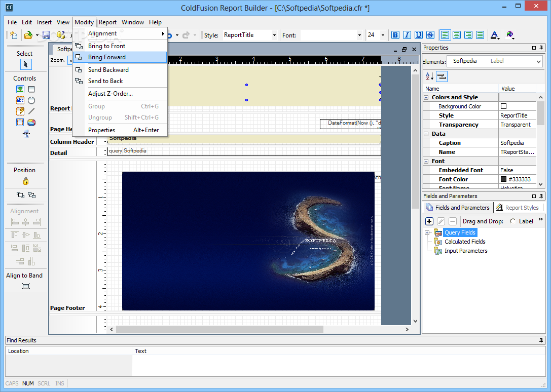This screenshot has height=392, width=551.
Task: Toggle strikethrough text formatting
Action: point(430,35)
